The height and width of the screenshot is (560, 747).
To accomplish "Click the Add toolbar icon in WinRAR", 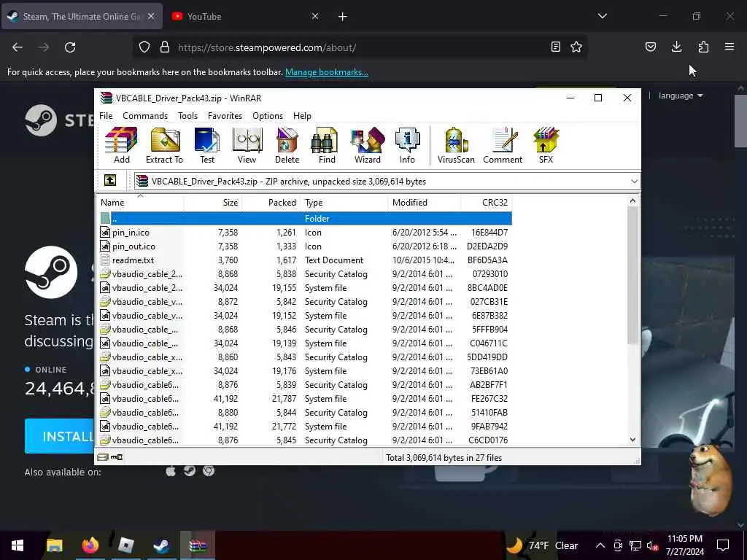I will click(x=122, y=146).
